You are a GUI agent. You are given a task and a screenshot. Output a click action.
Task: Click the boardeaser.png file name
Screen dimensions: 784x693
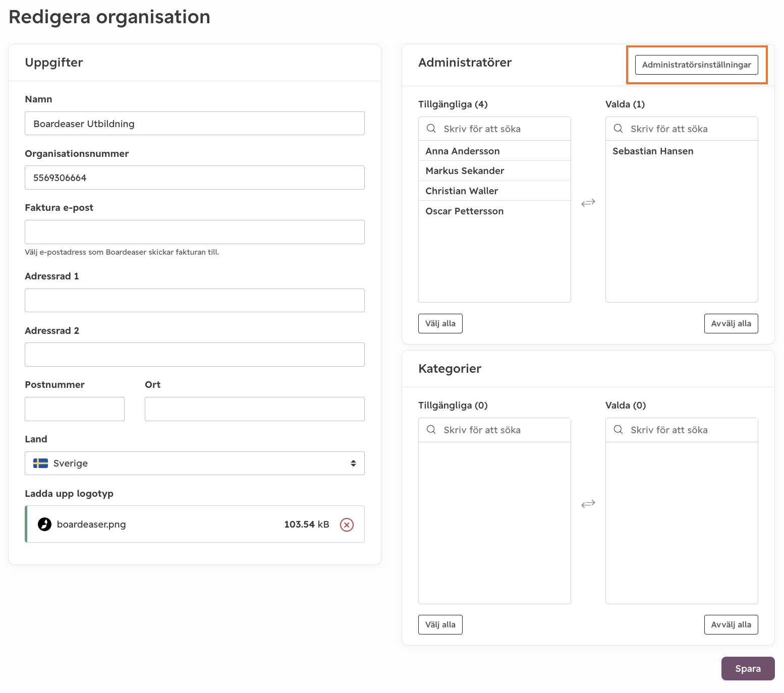pos(91,525)
